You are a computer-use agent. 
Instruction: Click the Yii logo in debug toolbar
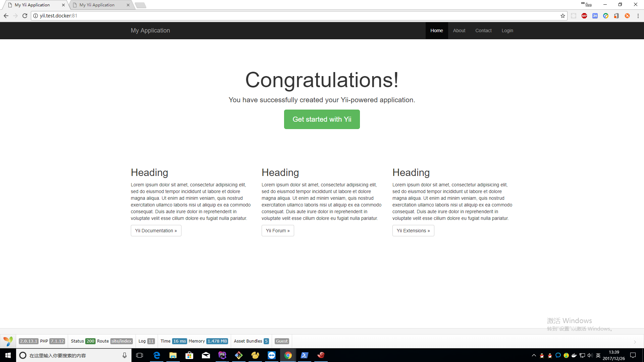pos(8,341)
